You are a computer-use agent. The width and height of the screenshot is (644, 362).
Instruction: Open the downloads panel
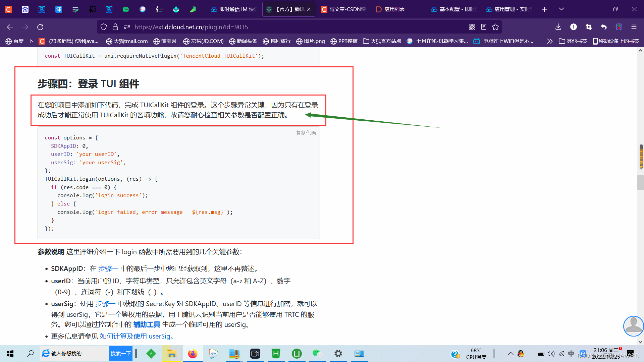[x=558, y=27]
